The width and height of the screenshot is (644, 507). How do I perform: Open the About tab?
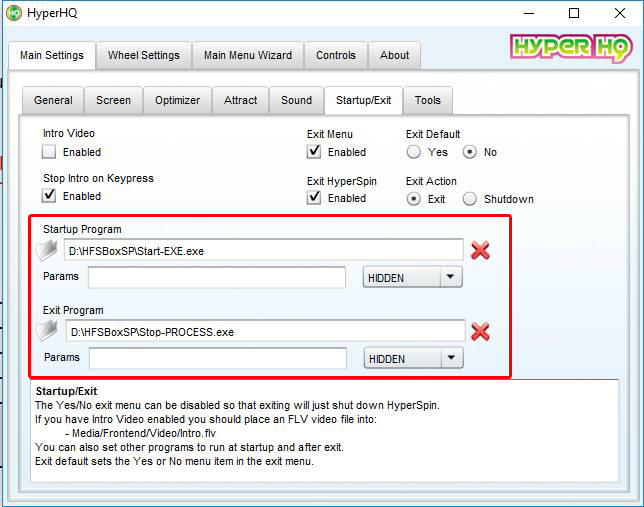click(x=394, y=55)
